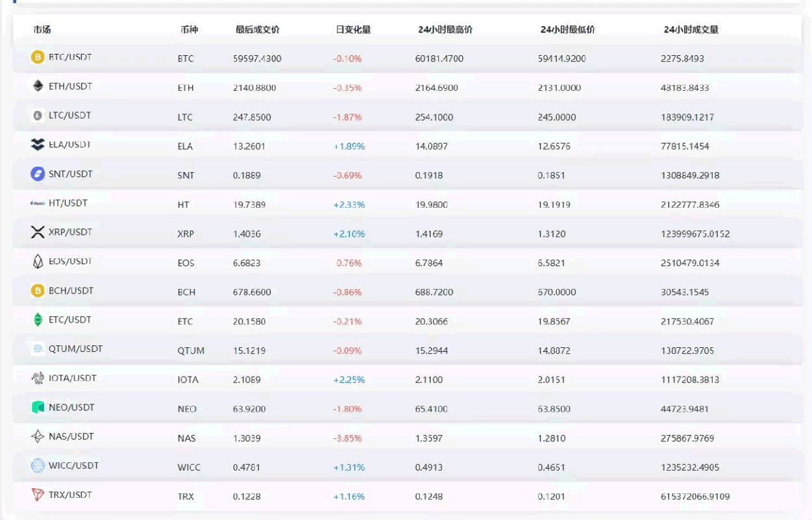Click the ELA logo icon
The width and height of the screenshot is (812, 520).
point(38,145)
